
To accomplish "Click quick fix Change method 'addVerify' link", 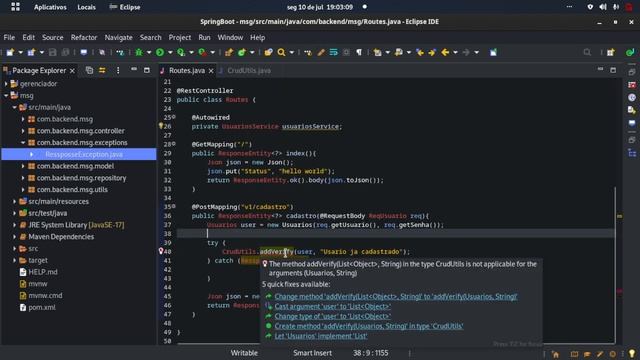I will tap(396, 296).
